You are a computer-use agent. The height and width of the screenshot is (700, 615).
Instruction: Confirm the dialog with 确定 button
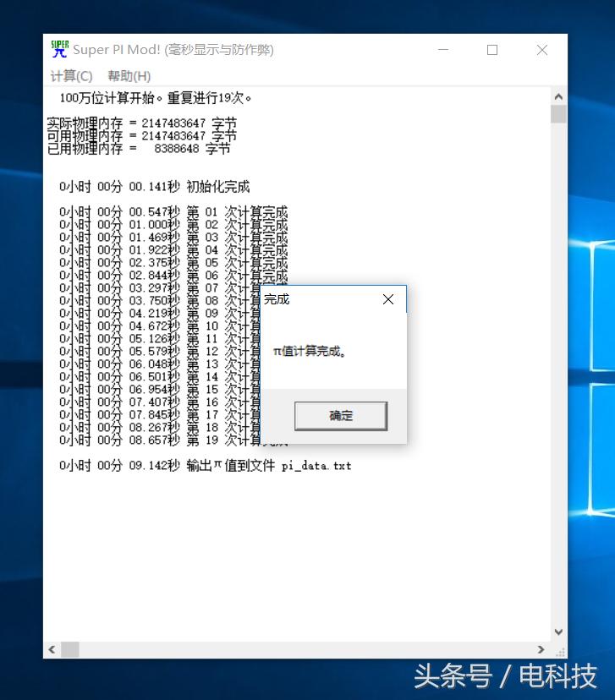click(x=341, y=416)
